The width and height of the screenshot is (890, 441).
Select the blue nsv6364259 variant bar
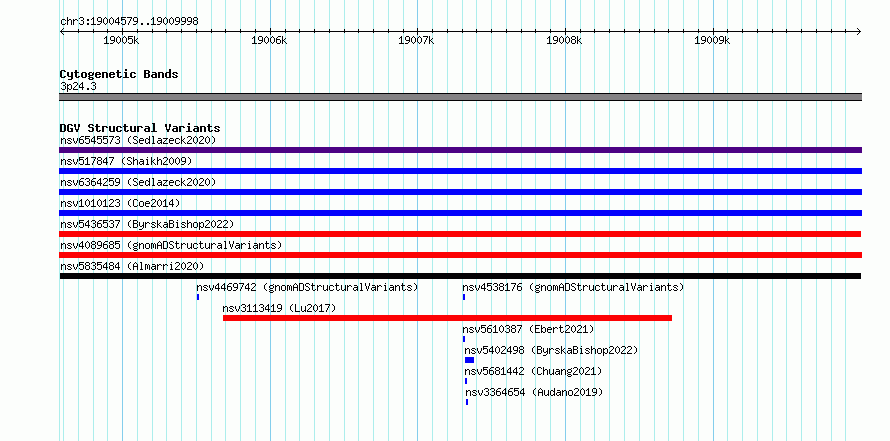pos(460,192)
